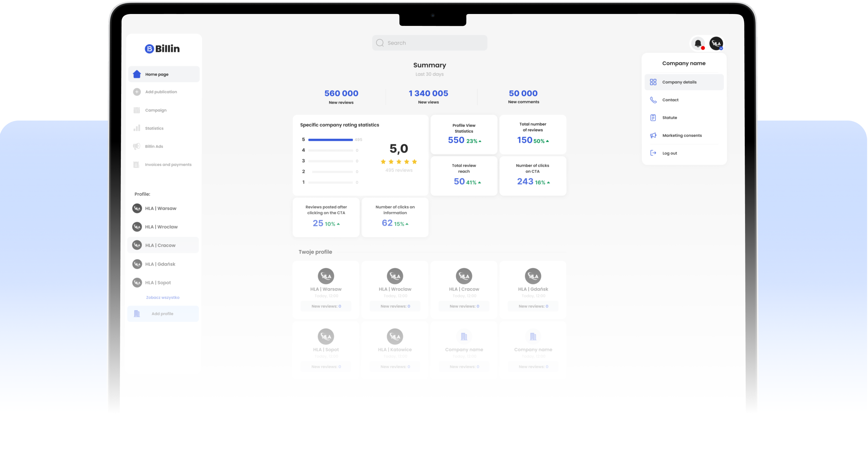Screen dimensions: 868x467
Task: Open Marketing consents in dropdown
Action: [682, 135]
